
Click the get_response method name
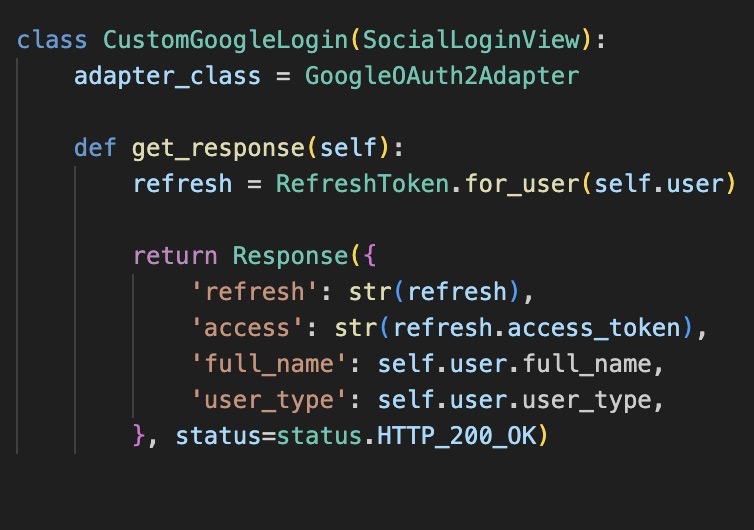pyautogui.click(x=217, y=149)
